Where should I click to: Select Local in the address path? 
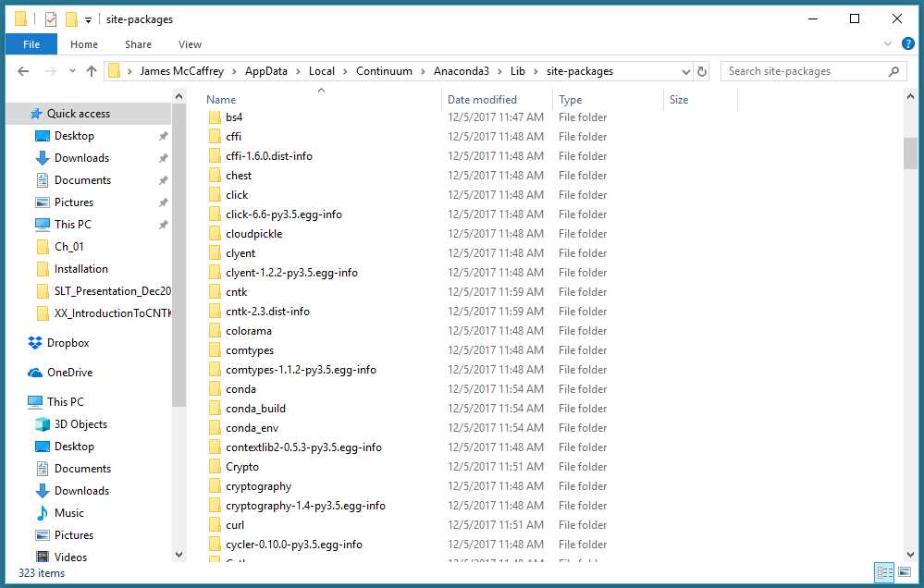click(322, 71)
